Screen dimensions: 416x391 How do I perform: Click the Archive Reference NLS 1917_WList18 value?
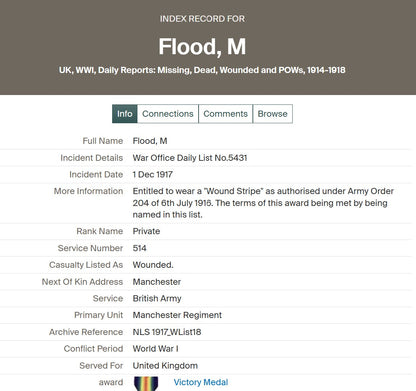point(167,332)
